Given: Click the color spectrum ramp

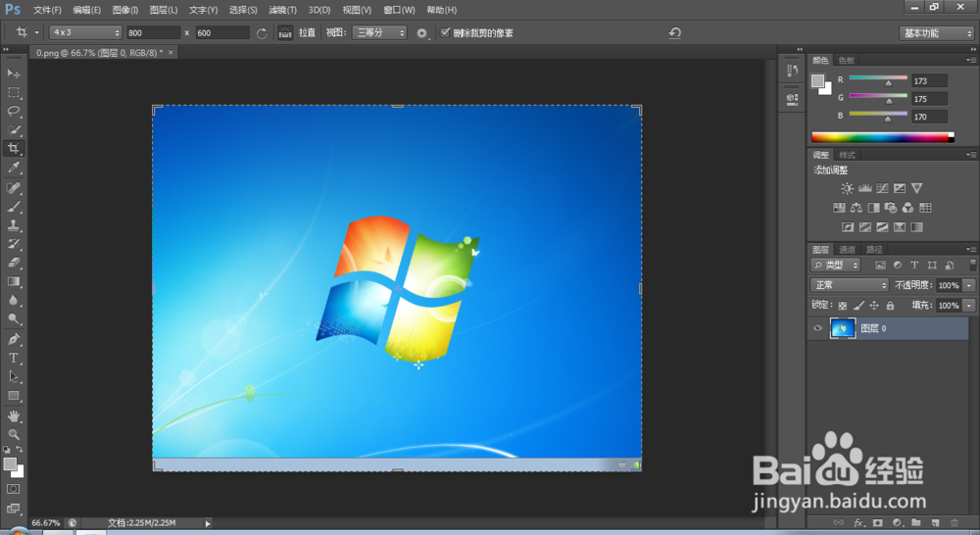Looking at the screenshot, I should coord(883,137).
